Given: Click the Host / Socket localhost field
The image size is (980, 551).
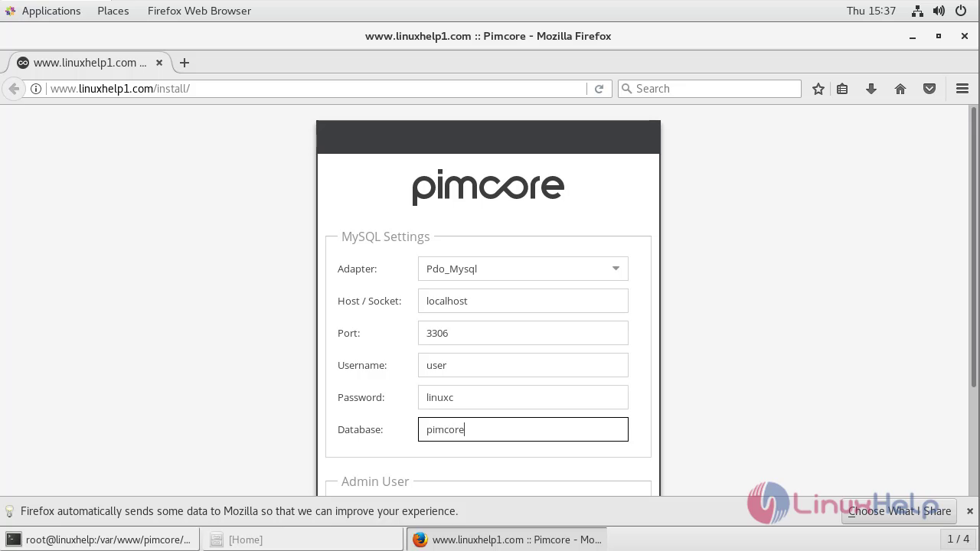Looking at the screenshot, I should coord(523,301).
